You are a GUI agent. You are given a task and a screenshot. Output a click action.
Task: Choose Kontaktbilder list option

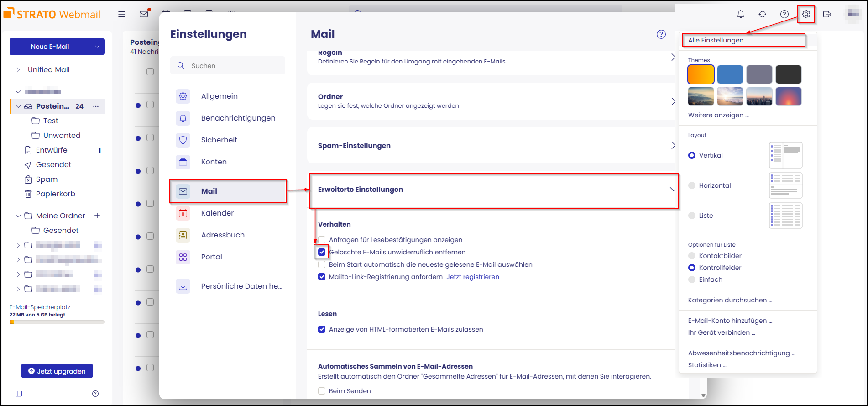point(692,256)
